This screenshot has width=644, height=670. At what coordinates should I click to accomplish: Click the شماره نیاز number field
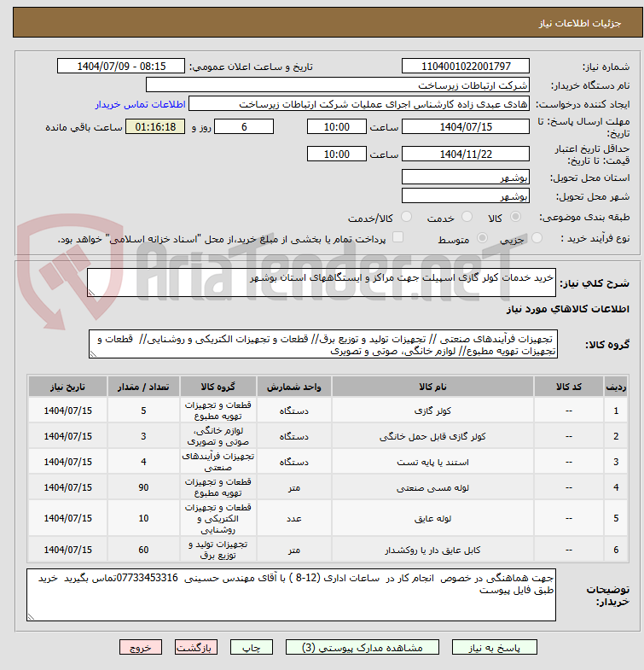tap(466, 67)
